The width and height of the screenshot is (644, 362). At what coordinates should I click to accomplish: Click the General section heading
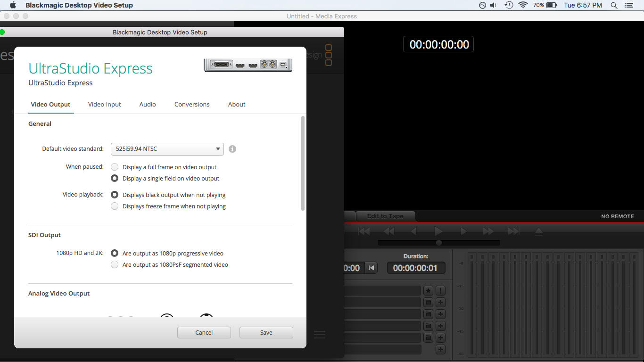[x=40, y=123]
